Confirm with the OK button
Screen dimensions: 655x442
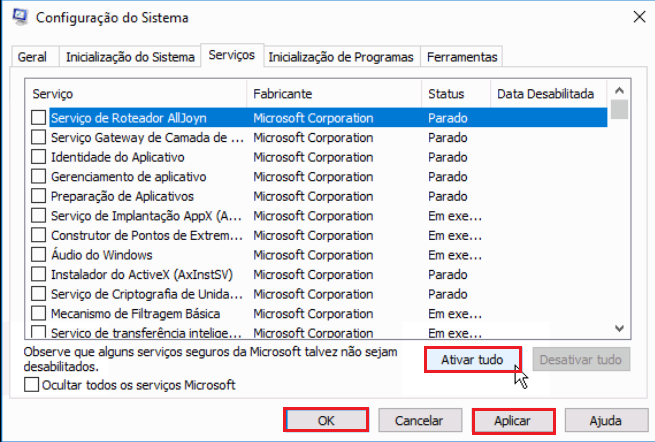coord(326,420)
